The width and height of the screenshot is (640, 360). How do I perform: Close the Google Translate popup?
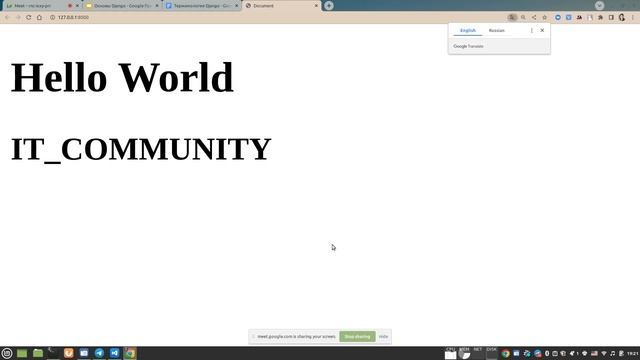[542, 31]
